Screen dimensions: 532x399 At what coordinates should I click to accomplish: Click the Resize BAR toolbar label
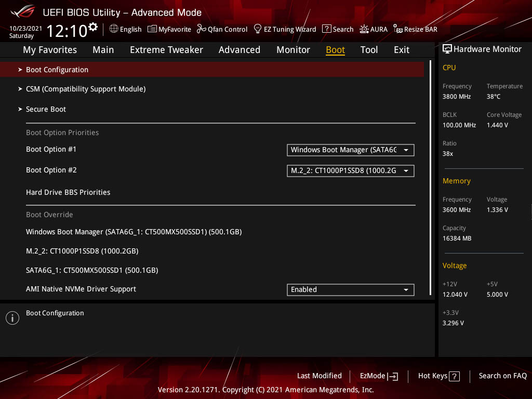pos(421,29)
